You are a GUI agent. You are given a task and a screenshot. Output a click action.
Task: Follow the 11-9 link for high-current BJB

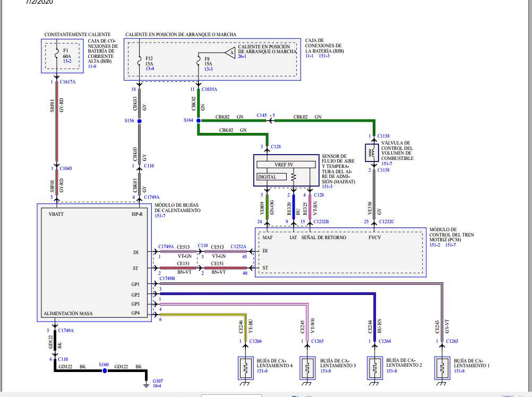92,66
